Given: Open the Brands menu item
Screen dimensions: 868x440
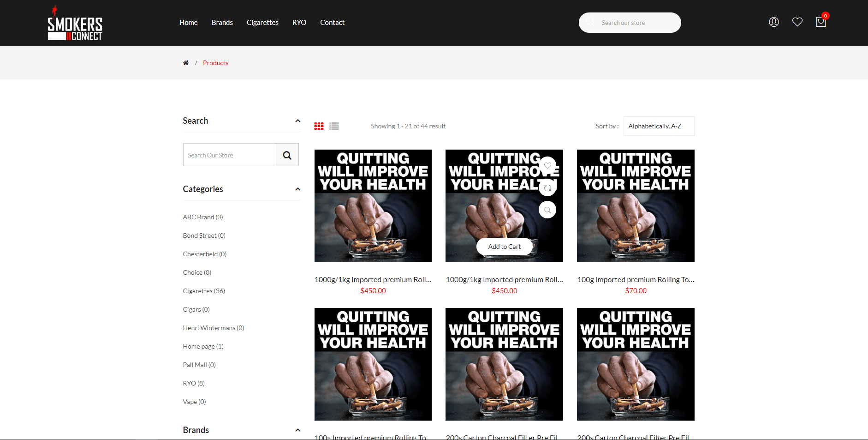Looking at the screenshot, I should pos(222,23).
